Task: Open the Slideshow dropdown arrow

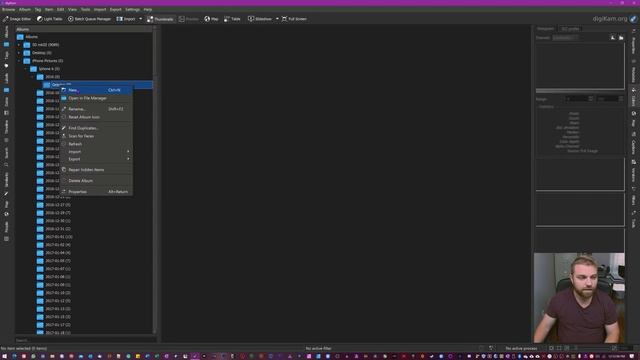Action: [x=277, y=19]
